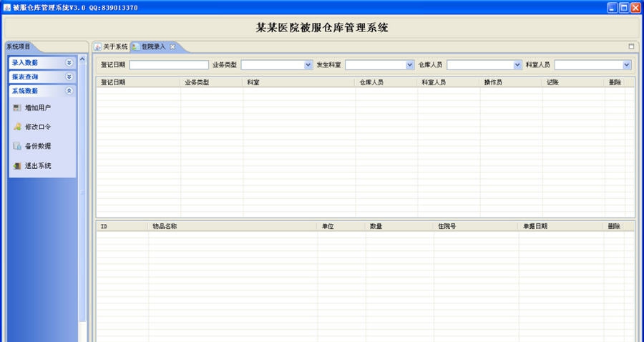Open the 发生科室 dropdown
Image resolution: width=644 pixels, height=342 pixels.
click(x=409, y=65)
